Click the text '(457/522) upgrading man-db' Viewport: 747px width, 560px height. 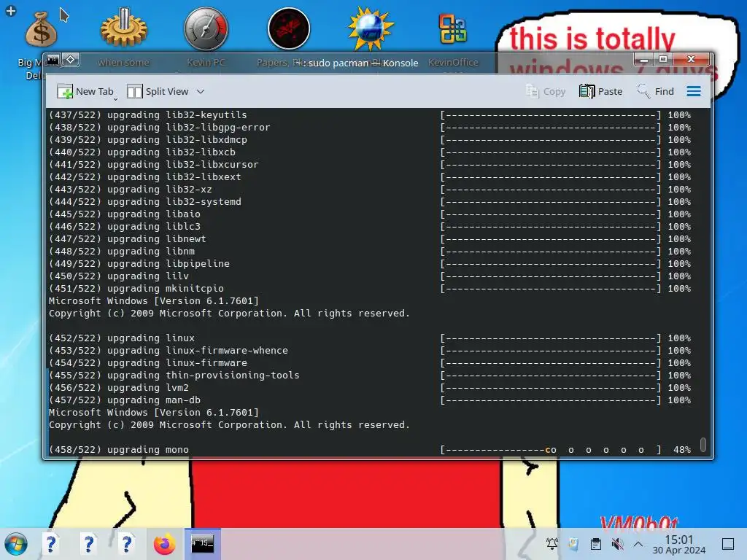click(124, 400)
